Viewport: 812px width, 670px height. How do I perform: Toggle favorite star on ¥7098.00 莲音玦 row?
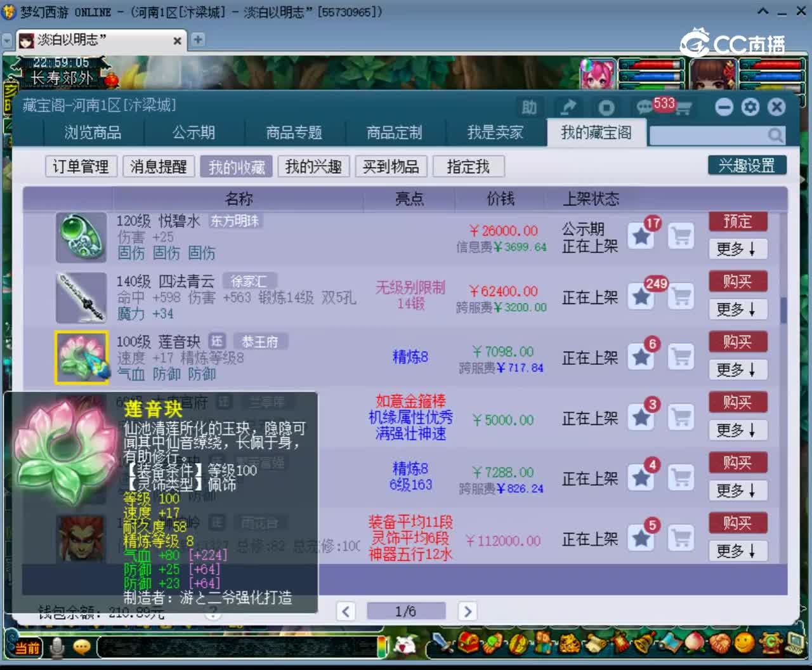[641, 357]
